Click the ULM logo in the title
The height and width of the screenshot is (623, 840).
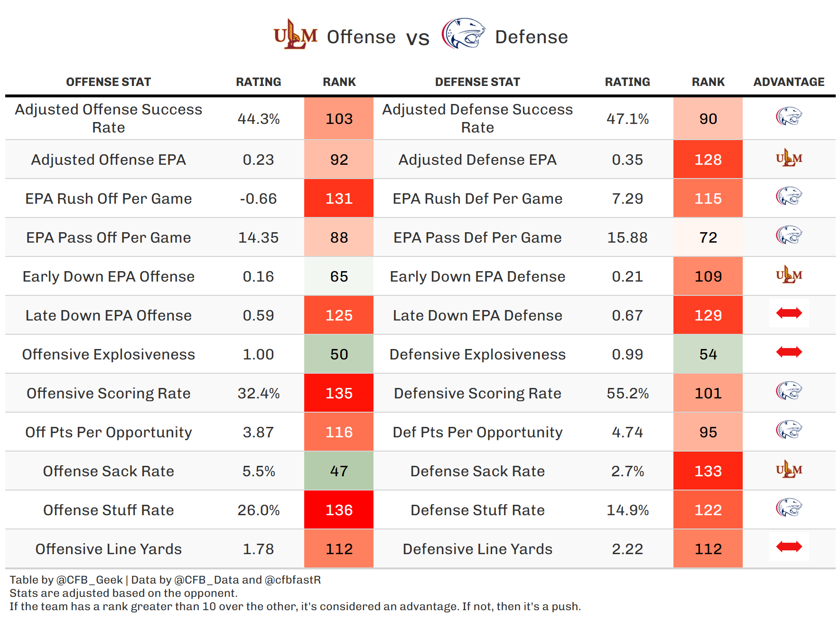[x=295, y=35]
